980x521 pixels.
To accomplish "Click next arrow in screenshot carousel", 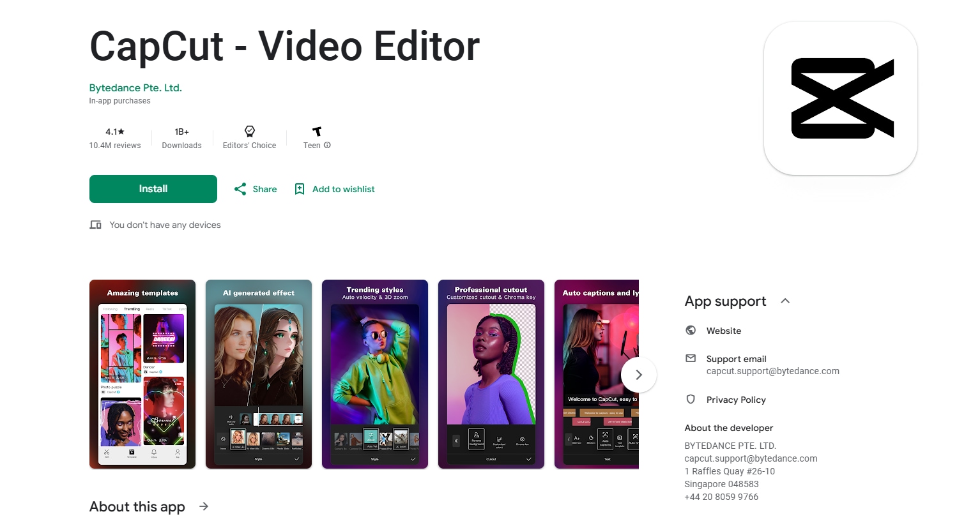I will [639, 375].
